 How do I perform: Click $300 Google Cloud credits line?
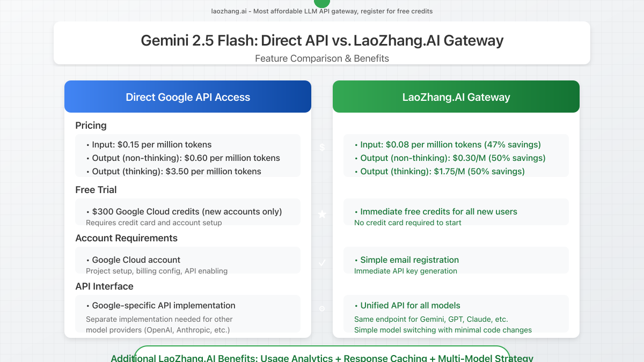pyautogui.click(x=184, y=212)
